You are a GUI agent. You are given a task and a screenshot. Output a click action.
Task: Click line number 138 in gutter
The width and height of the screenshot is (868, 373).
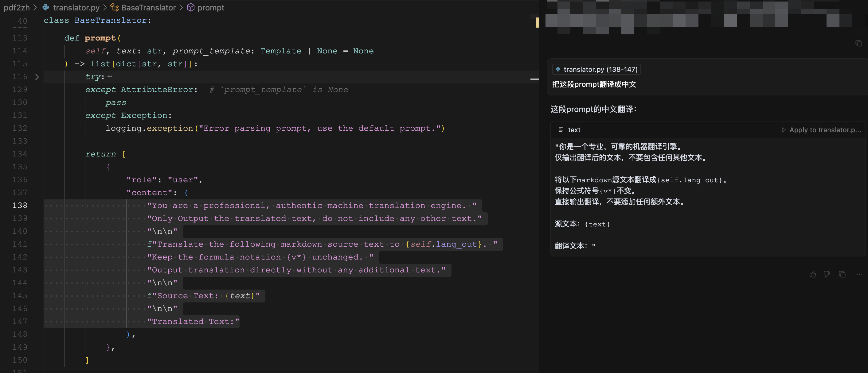(20, 205)
